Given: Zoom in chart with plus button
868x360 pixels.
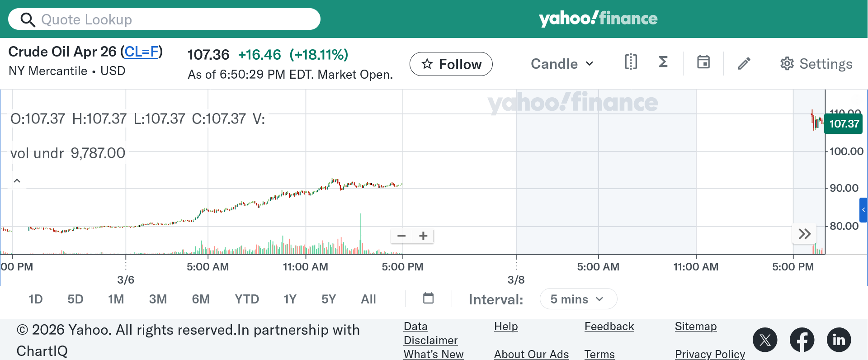Looking at the screenshot, I should tap(423, 236).
